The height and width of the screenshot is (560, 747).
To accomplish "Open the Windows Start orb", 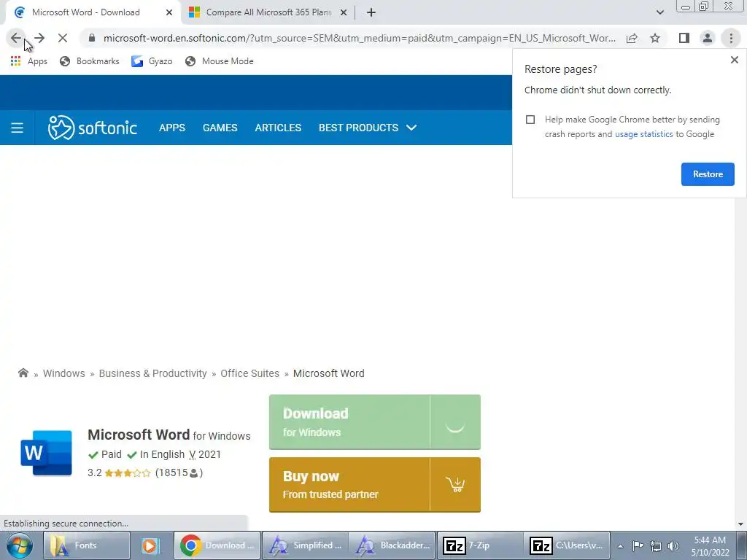I will click(x=20, y=545).
